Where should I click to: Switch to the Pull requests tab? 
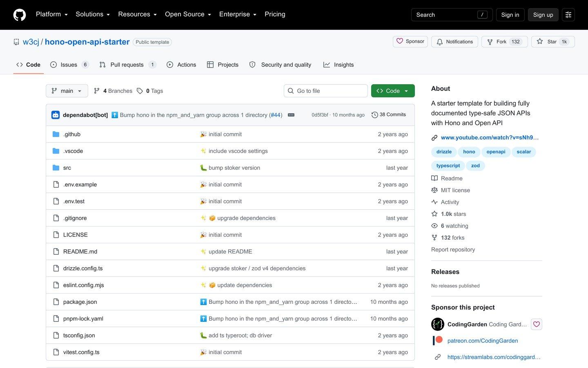pos(127,65)
